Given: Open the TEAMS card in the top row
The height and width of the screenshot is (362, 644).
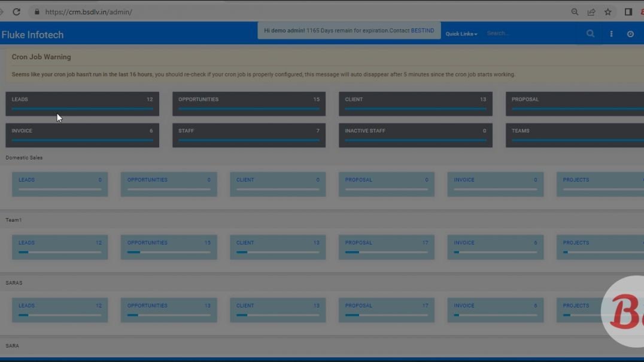Looking at the screenshot, I should (x=575, y=134).
